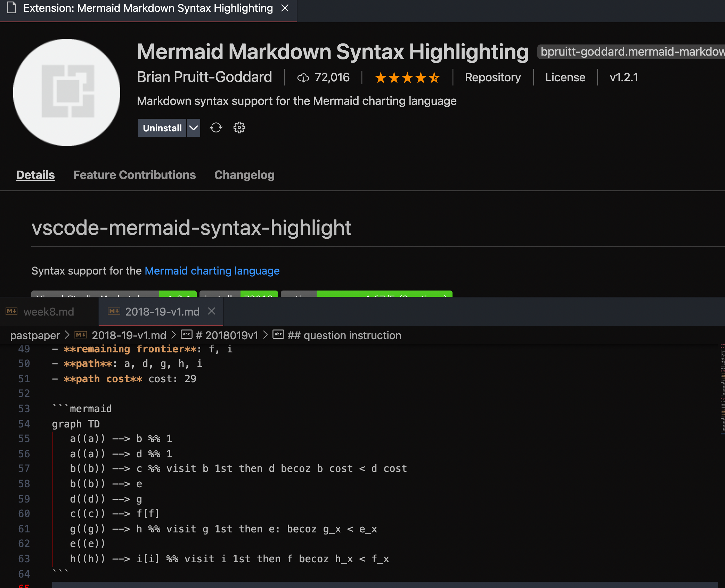Viewport: 725px width, 588px height.
Task: Expand the pastpaper breadcrumb
Action: [x=35, y=335]
